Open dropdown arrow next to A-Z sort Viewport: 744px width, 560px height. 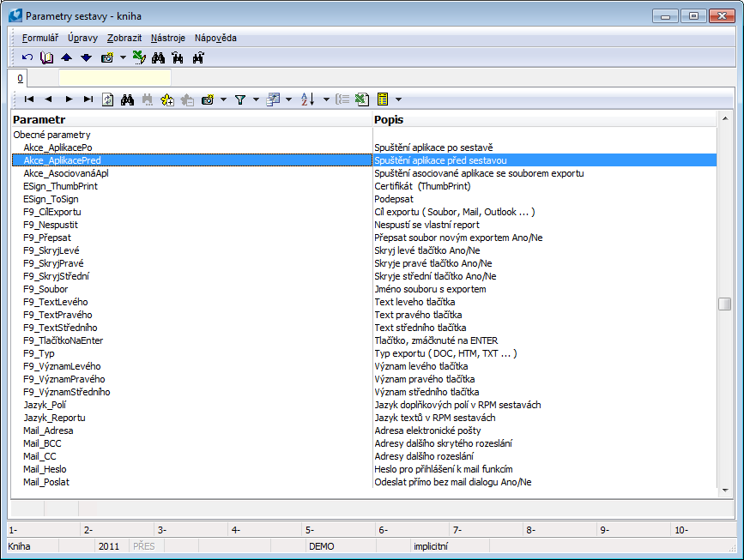click(x=326, y=99)
